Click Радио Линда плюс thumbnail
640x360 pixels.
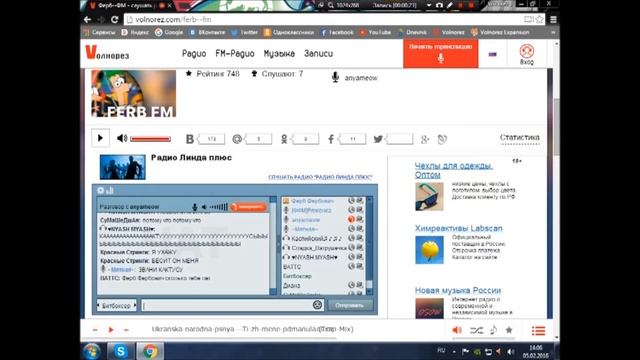pos(122,167)
